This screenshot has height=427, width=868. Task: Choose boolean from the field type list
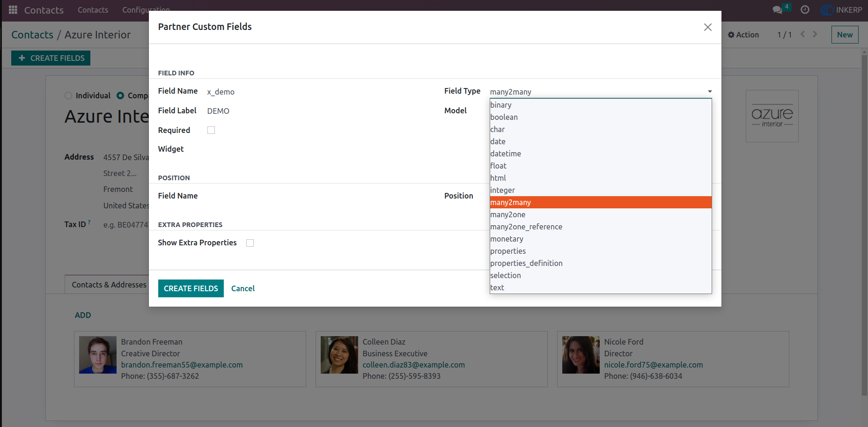(x=601, y=117)
